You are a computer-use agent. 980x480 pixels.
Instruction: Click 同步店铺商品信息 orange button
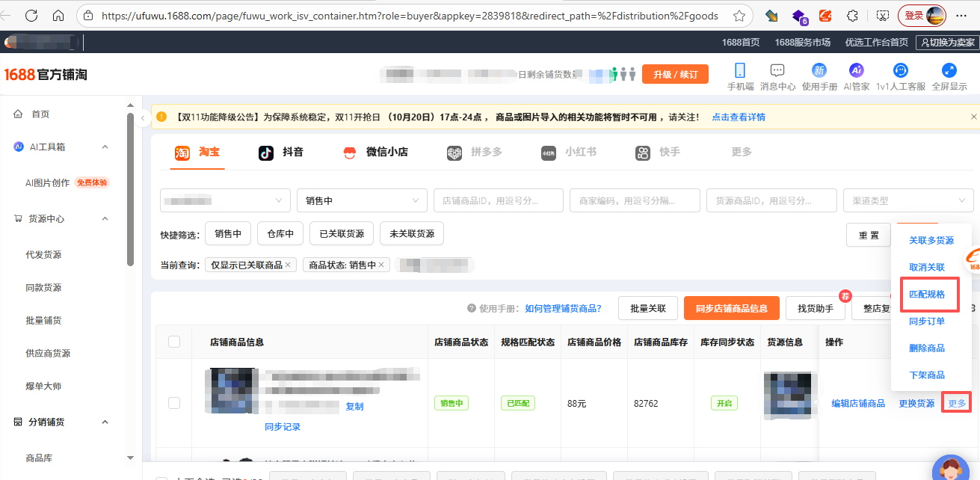pos(732,308)
